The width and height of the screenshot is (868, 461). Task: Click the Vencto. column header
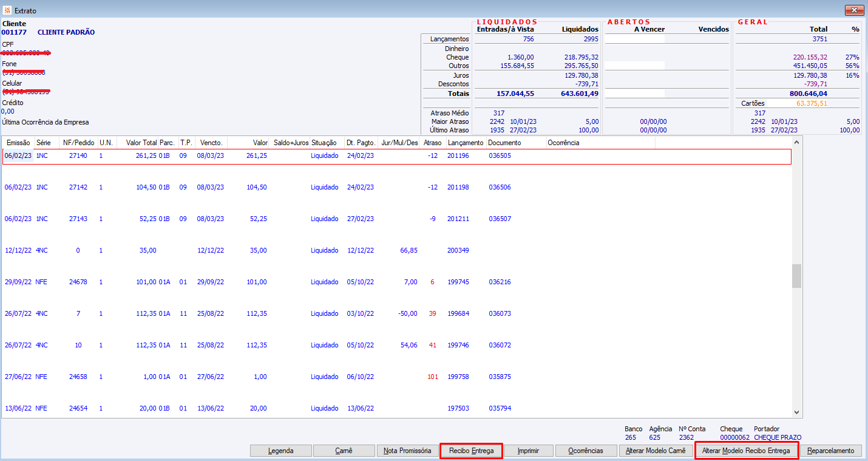pos(211,143)
